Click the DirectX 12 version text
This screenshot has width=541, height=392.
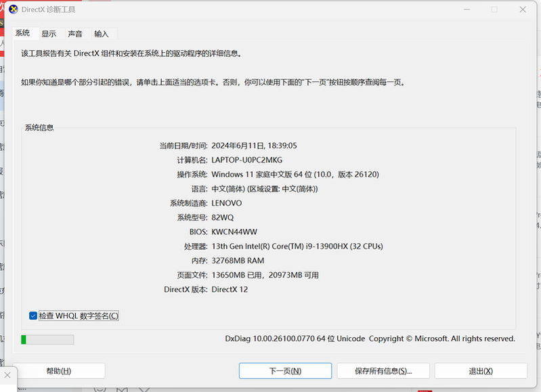(230, 289)
